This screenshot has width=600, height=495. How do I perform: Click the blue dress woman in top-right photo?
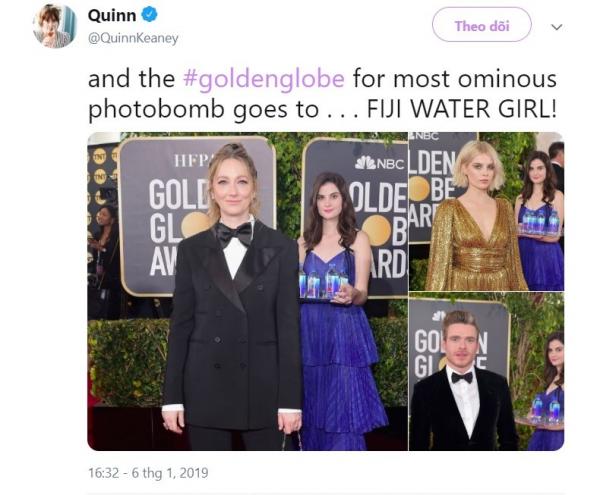540,220
